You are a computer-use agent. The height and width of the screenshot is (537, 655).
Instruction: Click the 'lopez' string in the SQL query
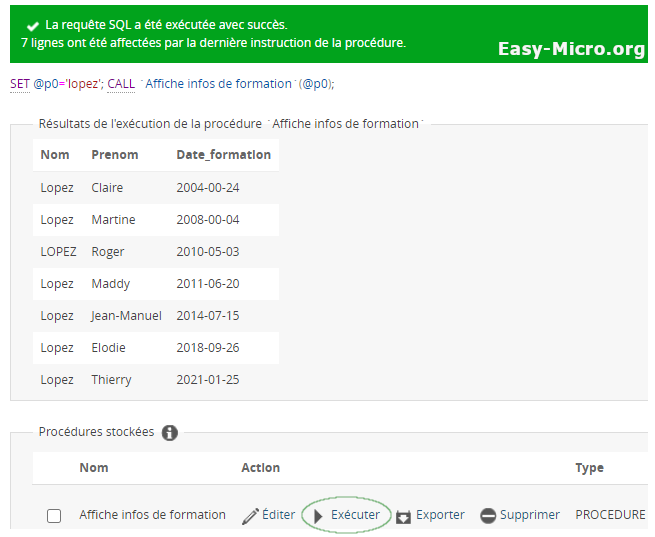pos(83,84)
